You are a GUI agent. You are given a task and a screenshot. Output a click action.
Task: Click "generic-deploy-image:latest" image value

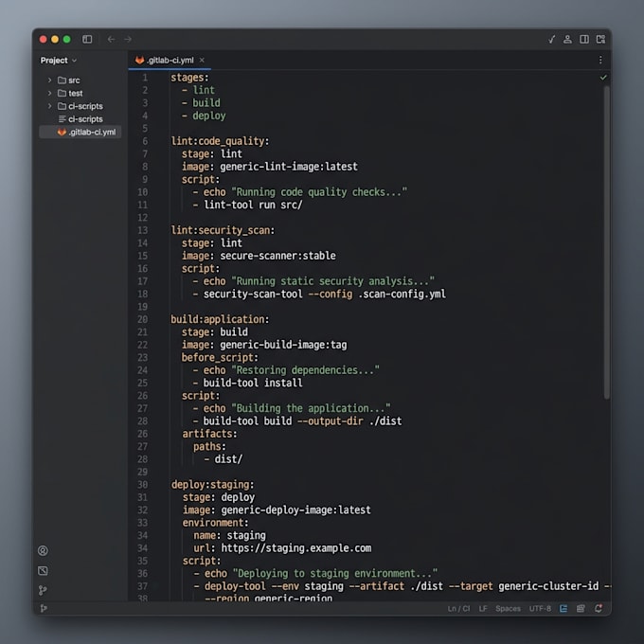[x=295, y=510]
